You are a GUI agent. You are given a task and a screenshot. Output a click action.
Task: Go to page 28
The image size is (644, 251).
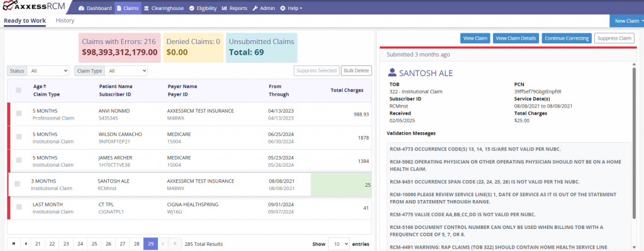(136, 243)
